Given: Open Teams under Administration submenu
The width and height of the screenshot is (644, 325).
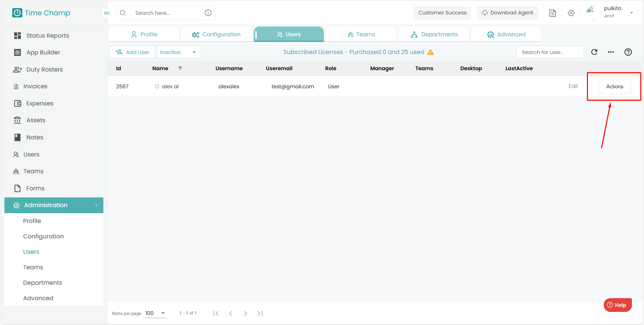Looking at the screenshot, I should click(x=33, y=267).
